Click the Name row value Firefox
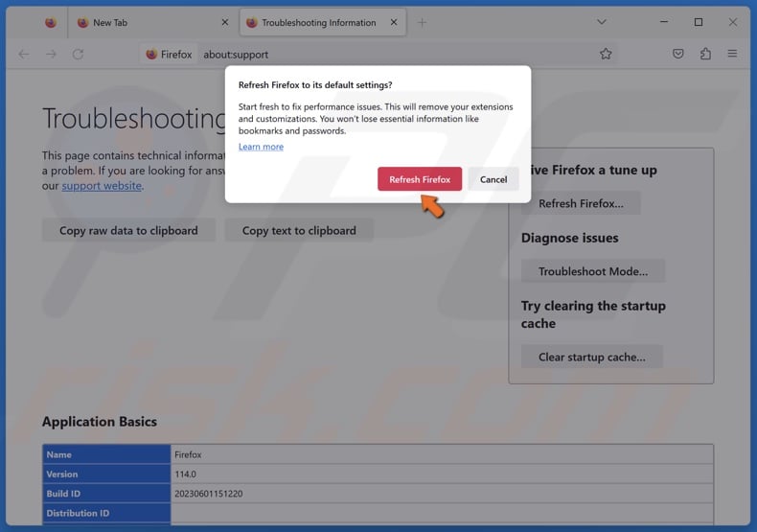 (188, 454)
